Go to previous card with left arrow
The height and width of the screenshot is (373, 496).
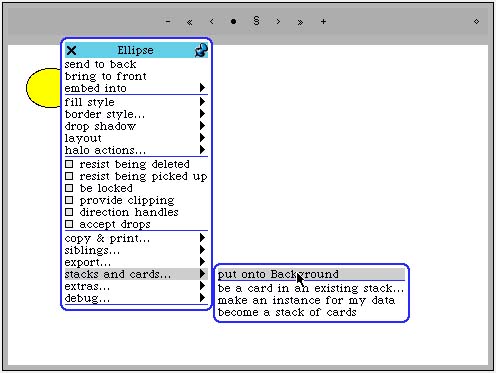point(212,22)
